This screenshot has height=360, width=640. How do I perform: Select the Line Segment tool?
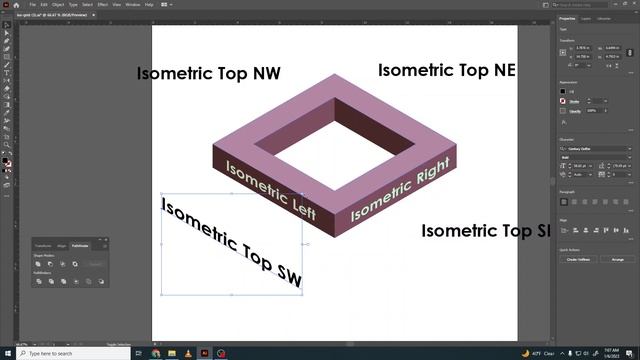pyautogui.click(x=7, y=65)
